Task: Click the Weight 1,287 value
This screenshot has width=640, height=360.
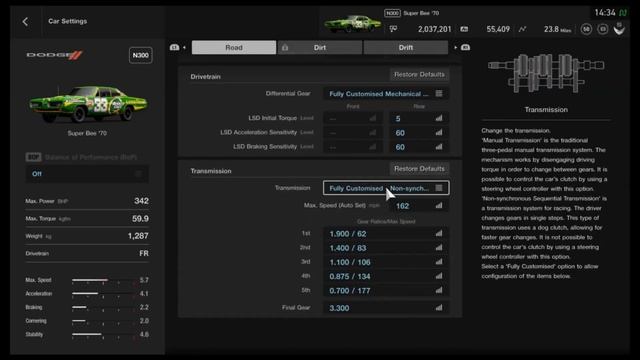Action: point(138,236)
